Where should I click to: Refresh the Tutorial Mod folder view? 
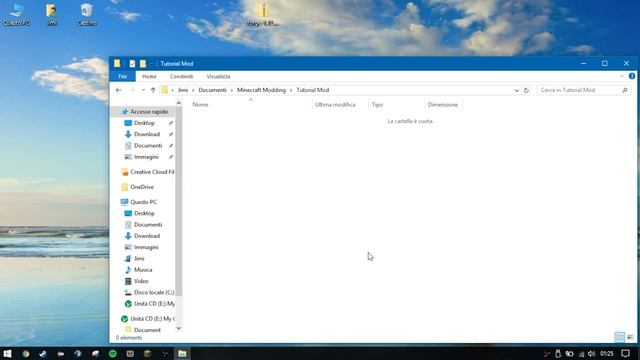(x=526, y=90)
